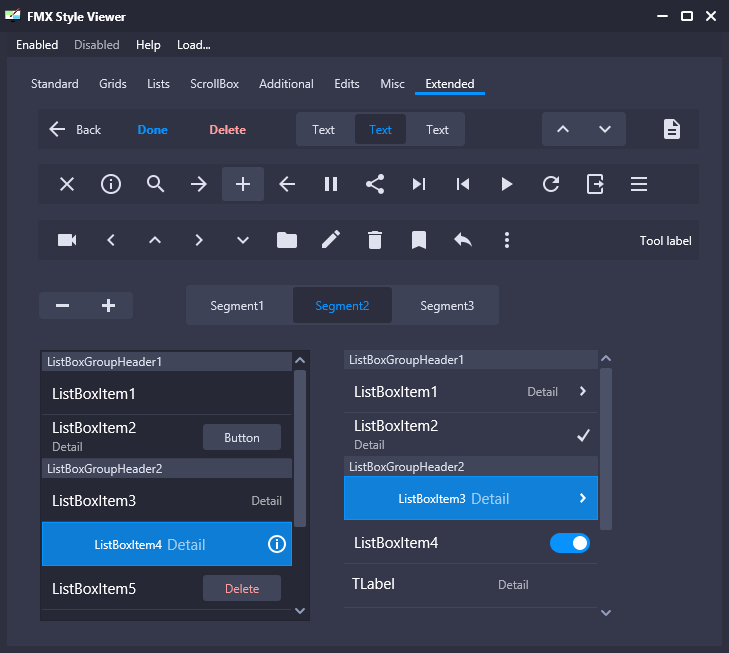Screen dimensions: 729x653
Task: Open the Additional tab
Action: tap(286, 84)
